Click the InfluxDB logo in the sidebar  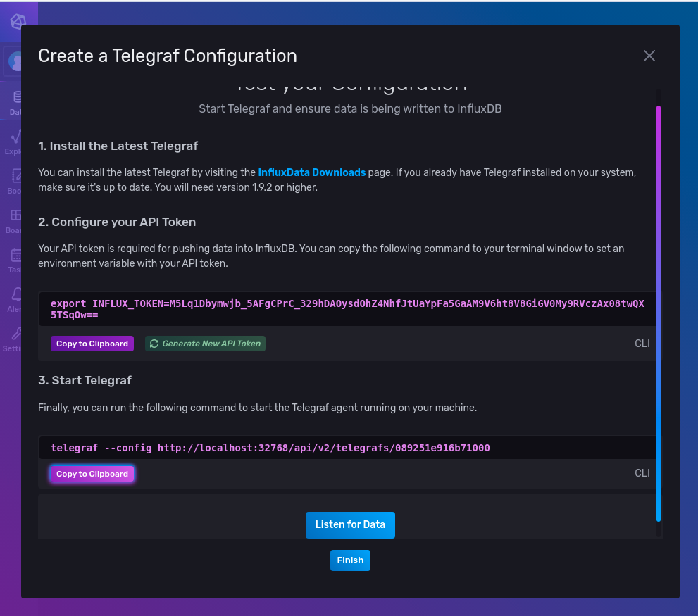[x=18, y=21]
